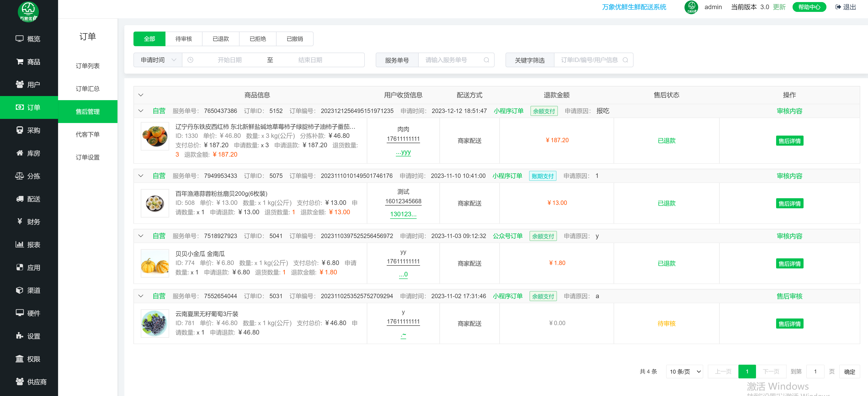Open the 商品 shopping cart sidebar icon
868x396 pixels.
tap(20, 62)
